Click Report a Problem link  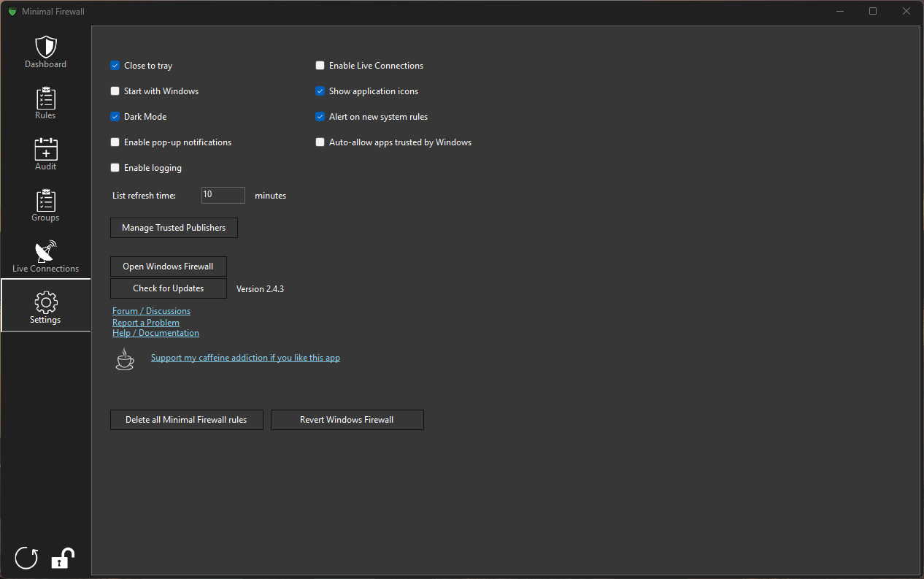(x=146, y=322)
